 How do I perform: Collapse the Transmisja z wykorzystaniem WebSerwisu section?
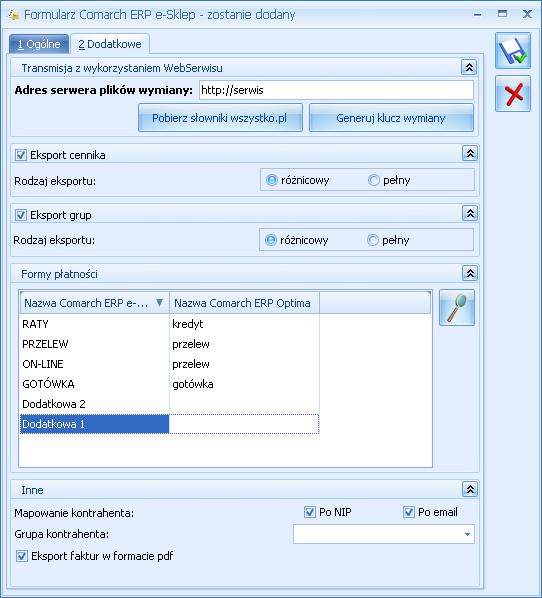pyautogui.click(x=469, y=68)
